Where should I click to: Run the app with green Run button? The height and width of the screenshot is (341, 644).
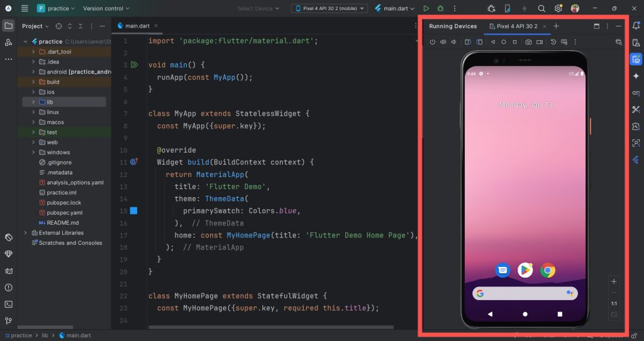click(x=426, y=8)
